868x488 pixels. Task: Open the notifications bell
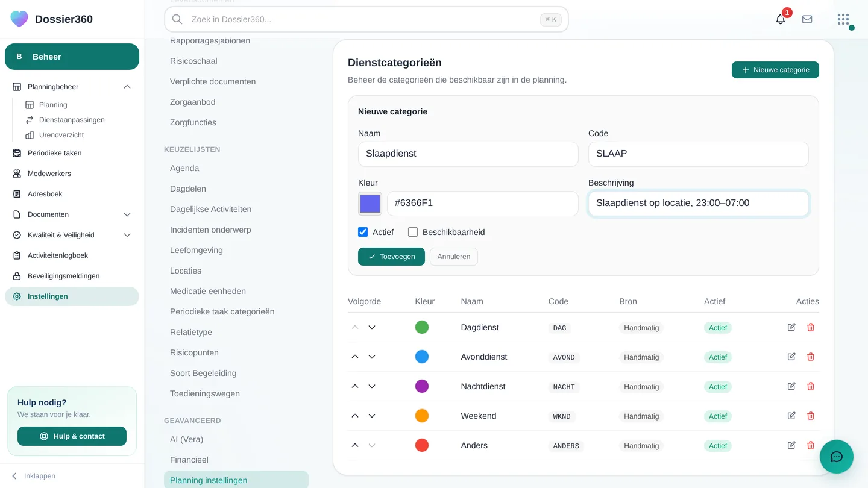(x=781, y=19)
